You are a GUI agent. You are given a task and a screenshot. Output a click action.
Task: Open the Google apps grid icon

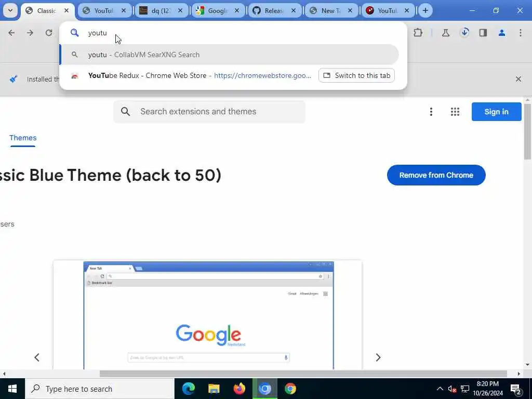455,112
